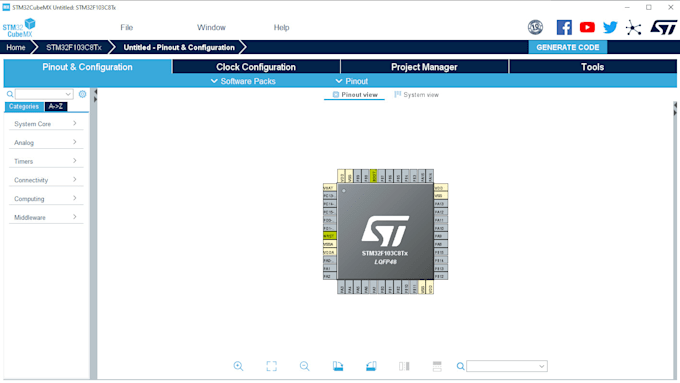Click the 10-year anniversary badge icon
Image resolution: width=680 pixels, height=383 pixels.
535,27
